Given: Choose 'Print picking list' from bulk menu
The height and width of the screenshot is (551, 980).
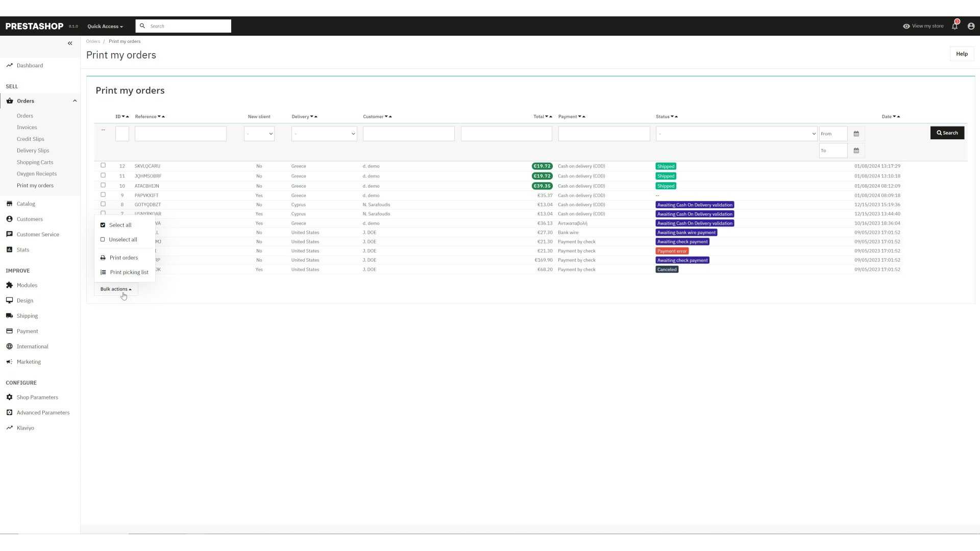Looking at the screenshot, I should [x=129, y=272].
